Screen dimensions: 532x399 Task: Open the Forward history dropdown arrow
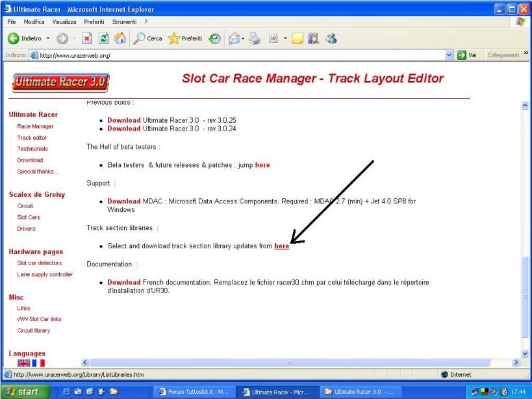point(74,38)
